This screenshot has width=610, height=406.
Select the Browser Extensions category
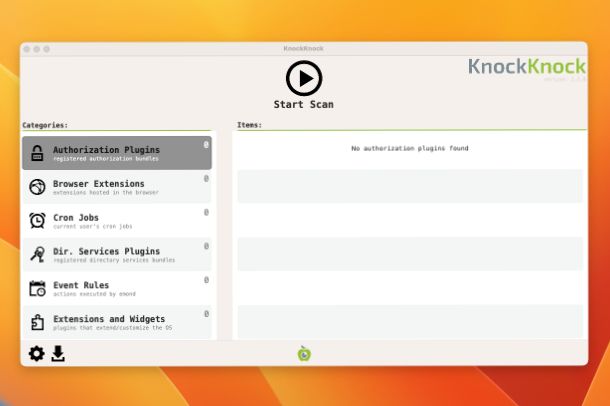click(117, 187)
